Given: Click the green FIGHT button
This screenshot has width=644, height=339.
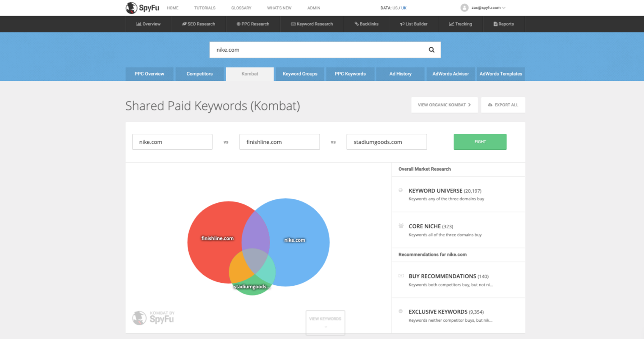Looking at the screenshot, I should coord(480,142).
